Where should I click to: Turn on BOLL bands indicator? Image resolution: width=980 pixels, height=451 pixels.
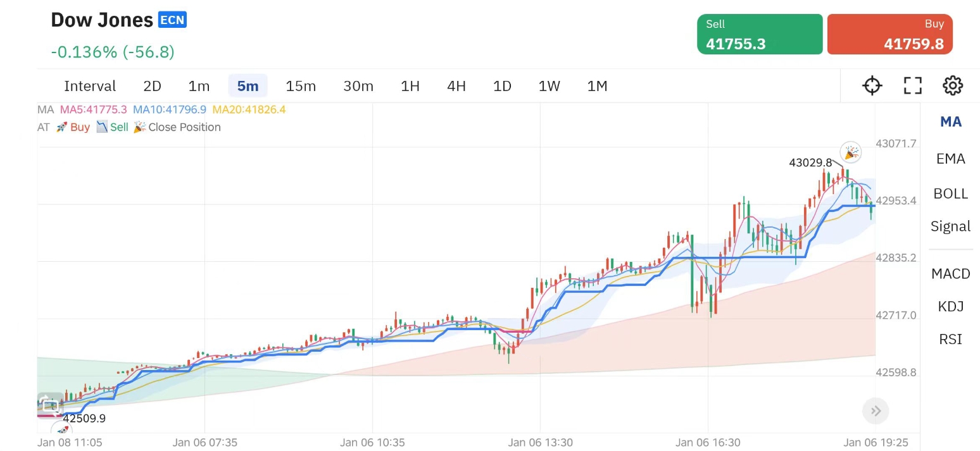(x=950, y=194)
